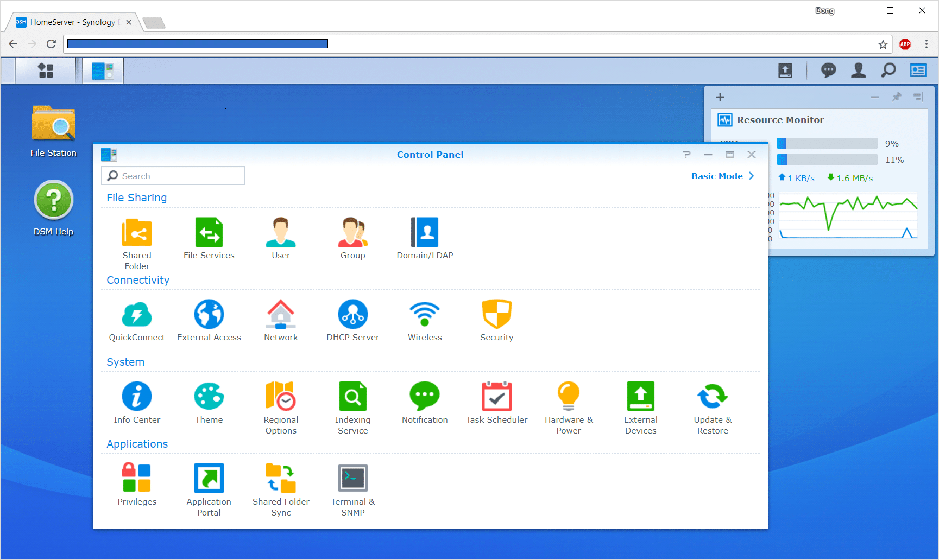Open QuickConnect settings
939x560 pixels.
pos(137,321)
